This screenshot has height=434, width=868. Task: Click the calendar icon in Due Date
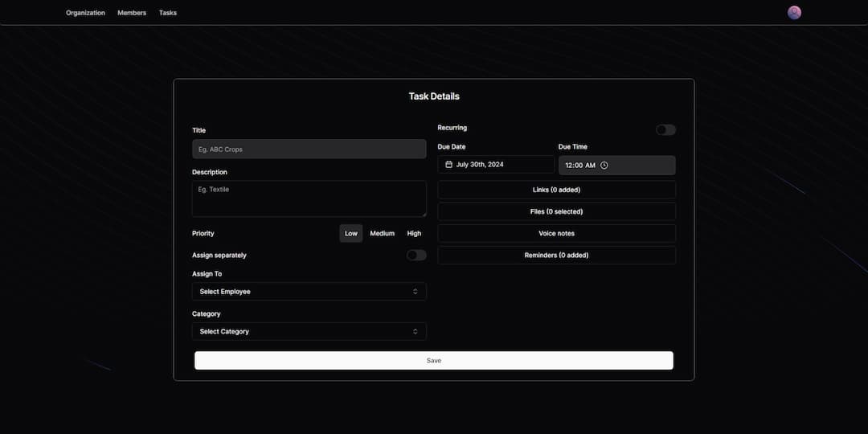(x=449, y=165)
